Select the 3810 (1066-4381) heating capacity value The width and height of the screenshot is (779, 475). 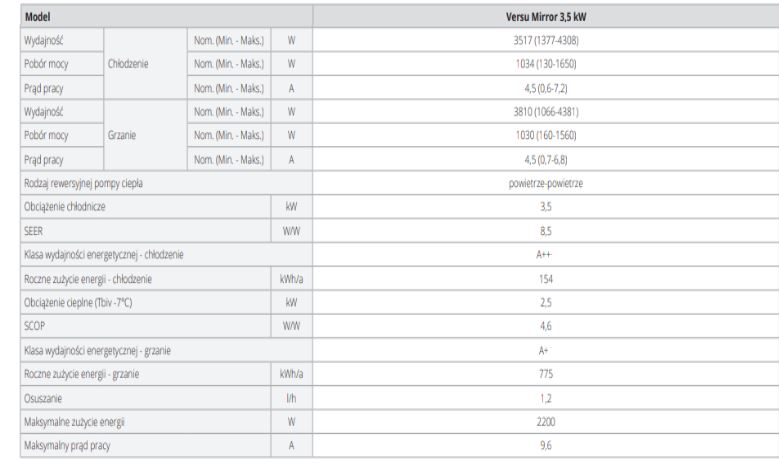(545, 111)
